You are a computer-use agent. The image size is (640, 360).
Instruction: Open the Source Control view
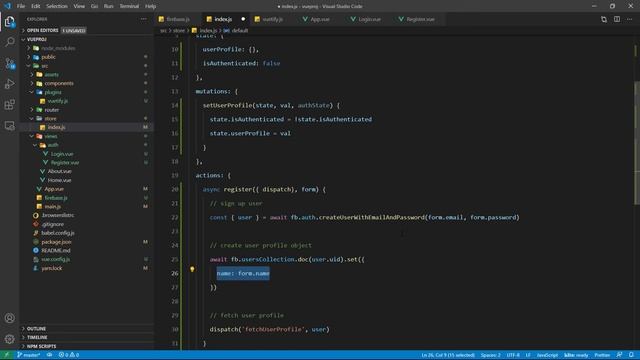[9, 63]
